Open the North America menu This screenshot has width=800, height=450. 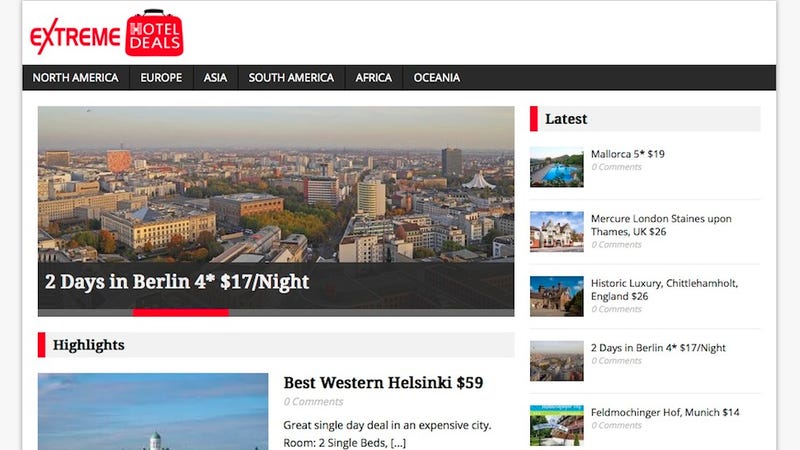pyautogui.click(x=76, y=78)
